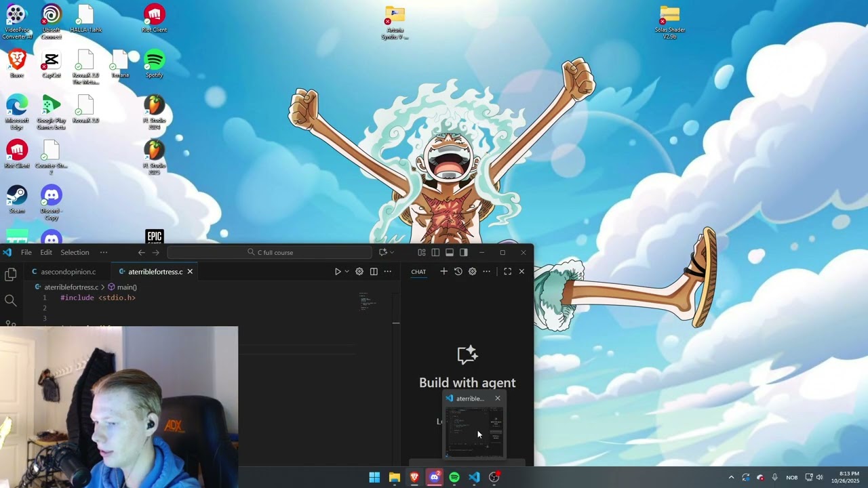Open editor More Actions ellipsis menu
Image resolution: width=868 pixels, height=488 pixels.
pyautogui.click(x=388, y=272)
